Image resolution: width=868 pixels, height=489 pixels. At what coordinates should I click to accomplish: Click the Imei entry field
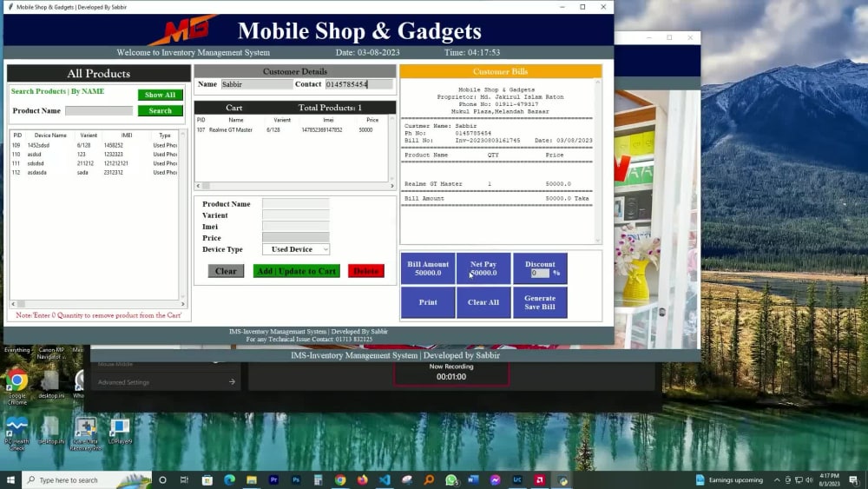pyautogui.click(x=296, y=227)
